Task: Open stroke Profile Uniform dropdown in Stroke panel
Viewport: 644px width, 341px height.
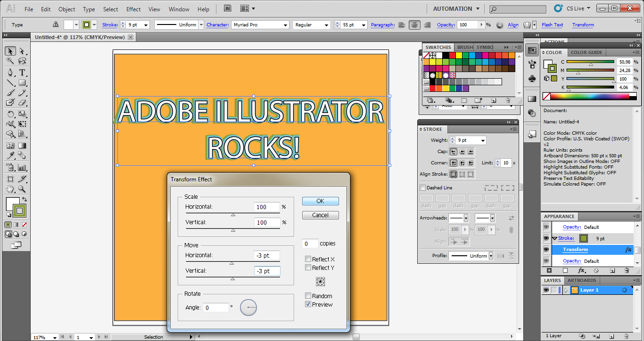Action: 491,256
